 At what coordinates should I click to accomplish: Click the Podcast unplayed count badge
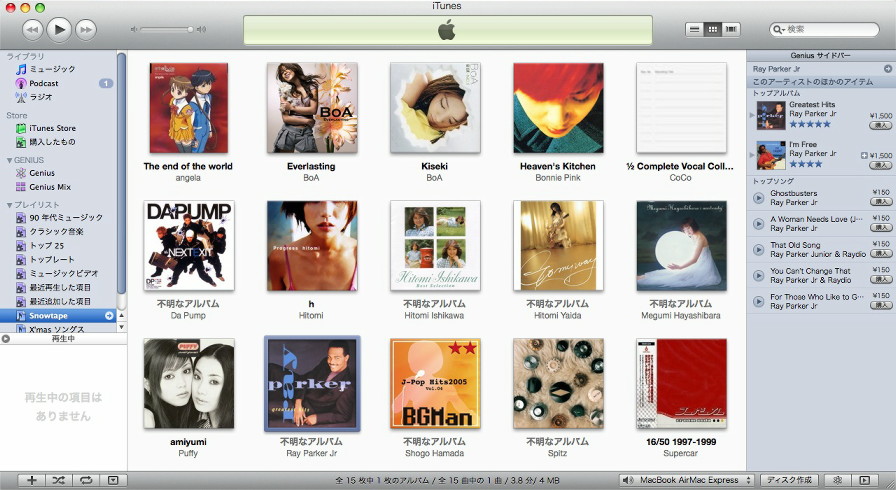106,83
